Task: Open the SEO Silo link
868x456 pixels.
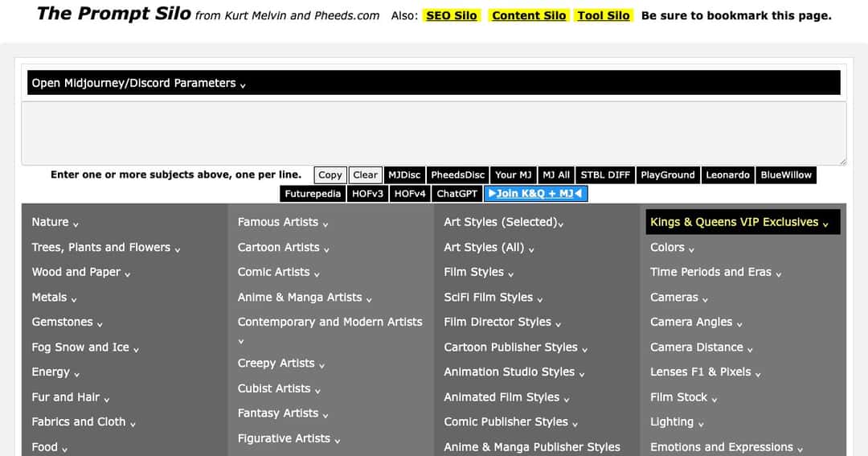Action: coord(451,15)
